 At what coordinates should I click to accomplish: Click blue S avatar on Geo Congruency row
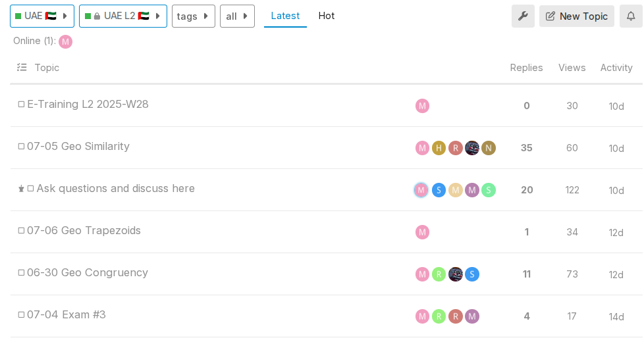tap(471, 274)
